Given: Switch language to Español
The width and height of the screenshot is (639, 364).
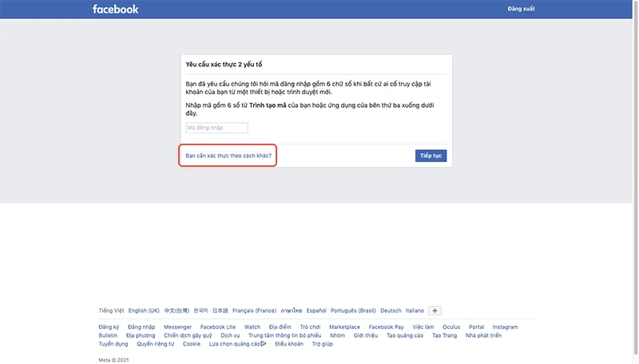Looking at the screenshot, I should (x=316, y=311).
